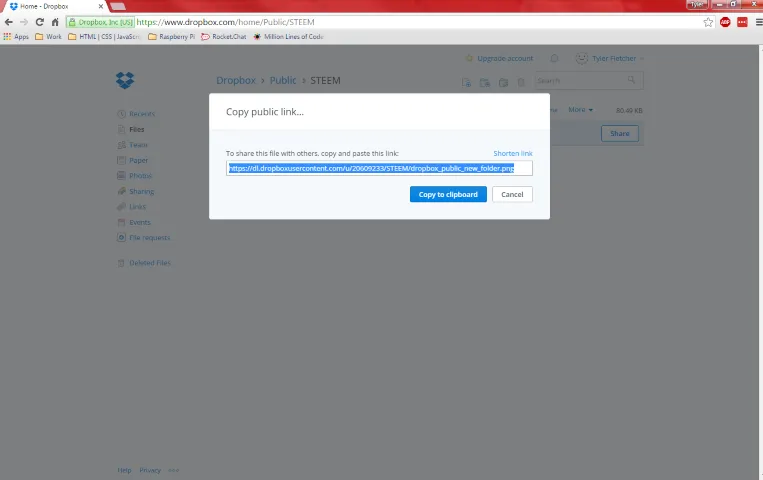
Task: Bookmark this page with the star icon
Action: point(708,22)
